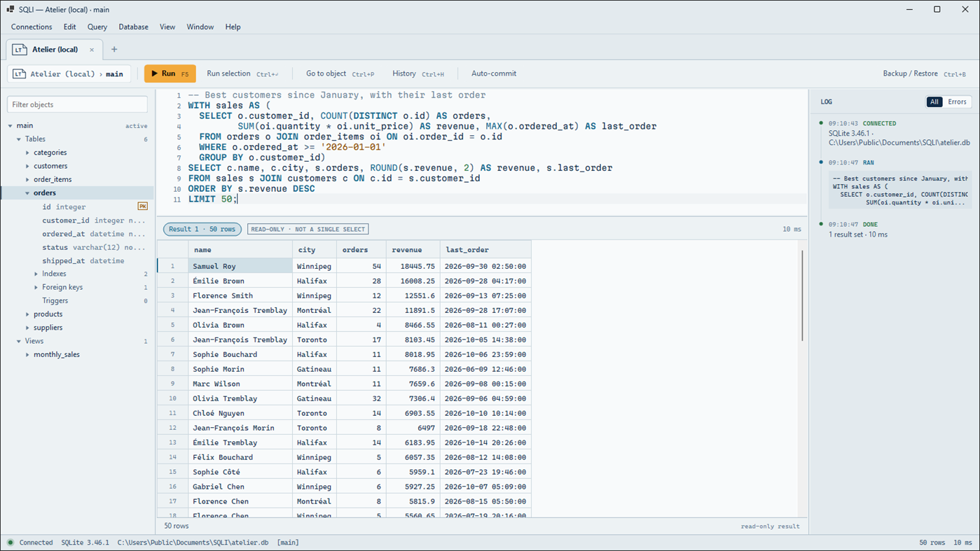Click the LT badge icon on Atelier tab
The width and height of the screenshot is (980, 551).
click(20, 50)
